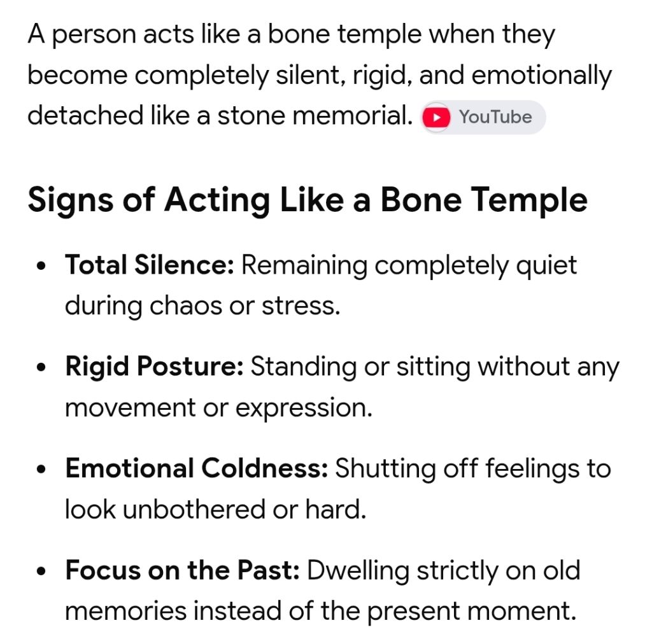Screen dimensions: 652x644
Task: Select the heading Signs of Acting Like a Bone Temple
Action: pyautogui.click(x=308, y=200)
